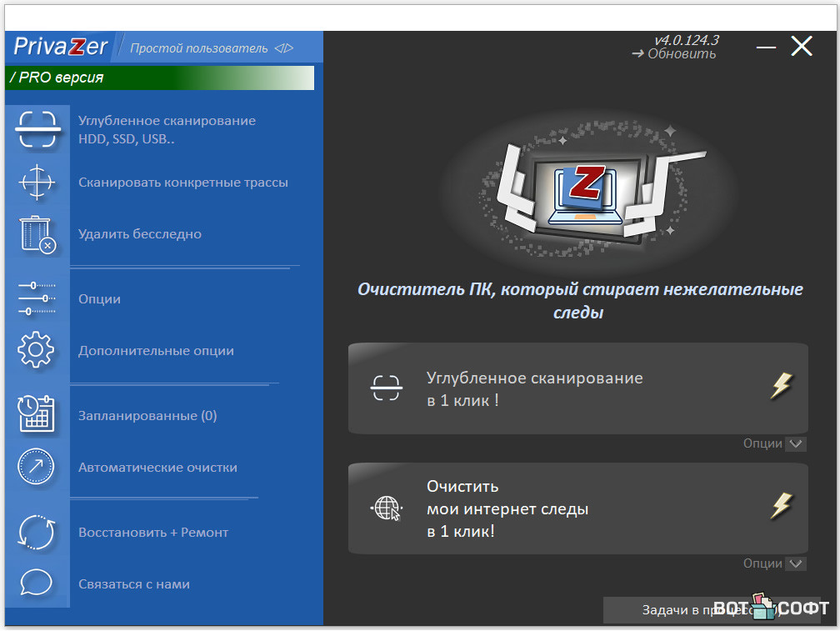
Task: Open Углубленное сканирование HDD, SSD, USB
Action: pos(167,130)
